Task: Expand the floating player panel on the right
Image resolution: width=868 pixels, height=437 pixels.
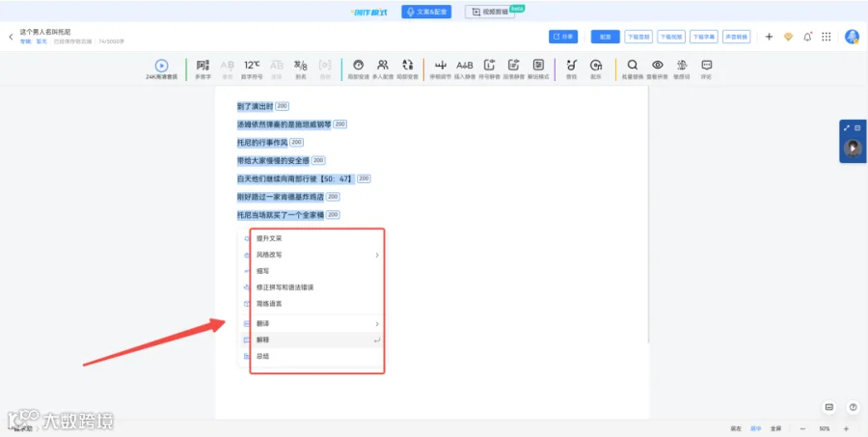Action: click(847, 128)
